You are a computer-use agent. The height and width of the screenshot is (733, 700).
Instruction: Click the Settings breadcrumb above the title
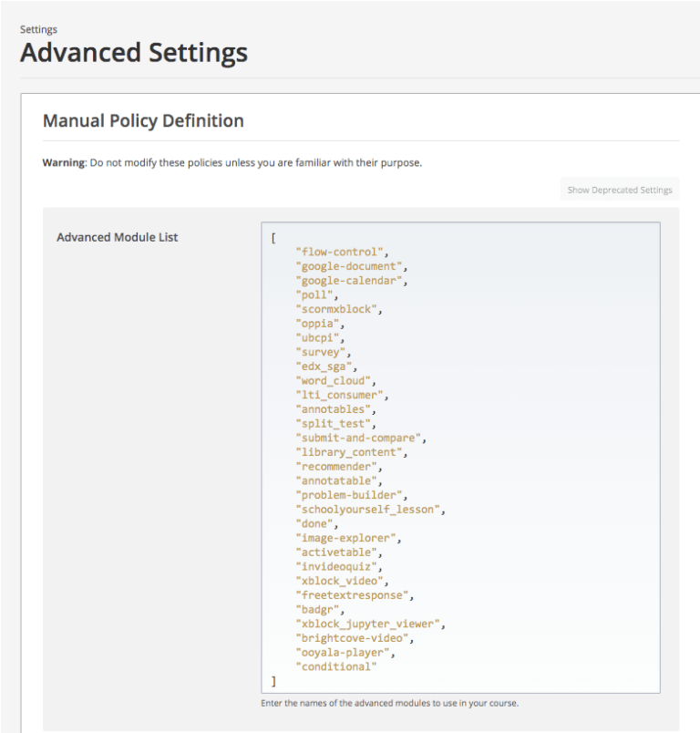click(38, 29)
